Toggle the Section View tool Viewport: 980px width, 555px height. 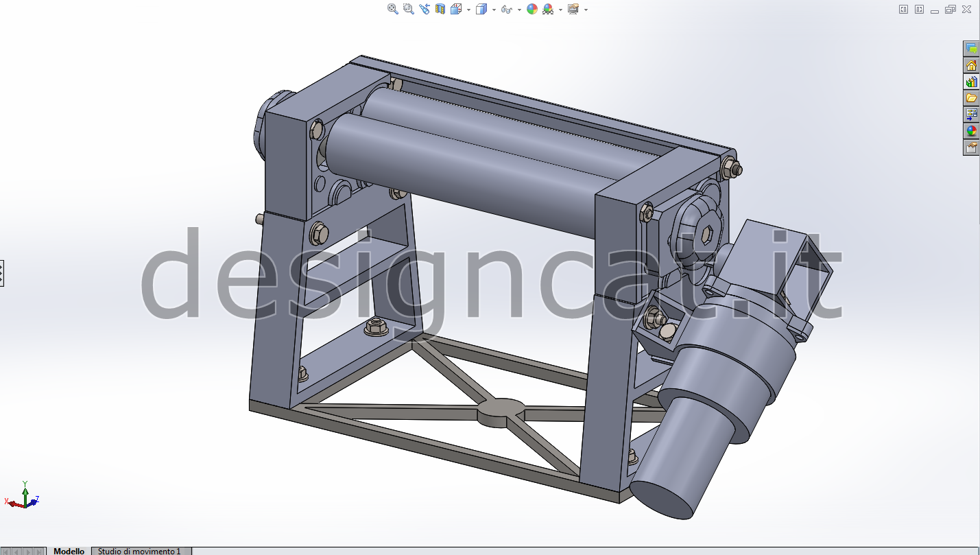[x=440, y=9]
